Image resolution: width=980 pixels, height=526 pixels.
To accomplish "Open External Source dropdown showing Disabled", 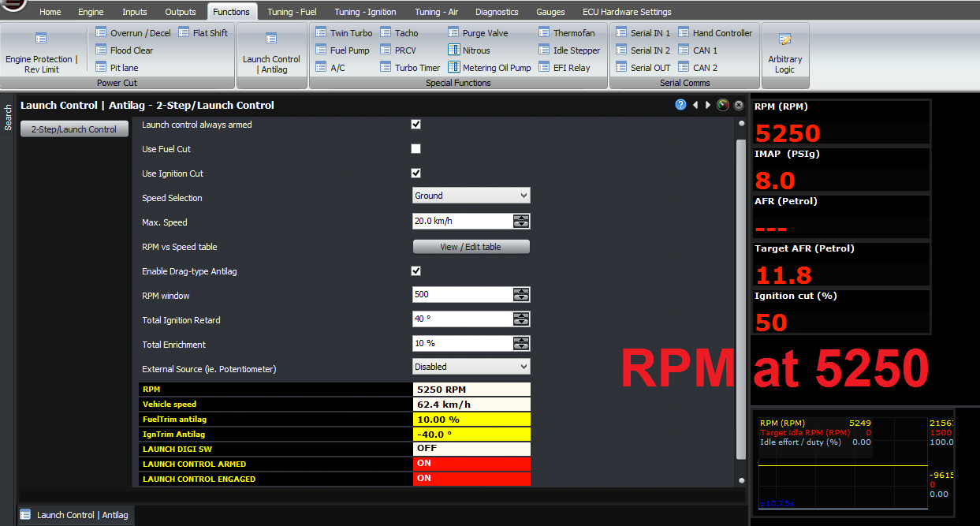I will coord(471,367).
